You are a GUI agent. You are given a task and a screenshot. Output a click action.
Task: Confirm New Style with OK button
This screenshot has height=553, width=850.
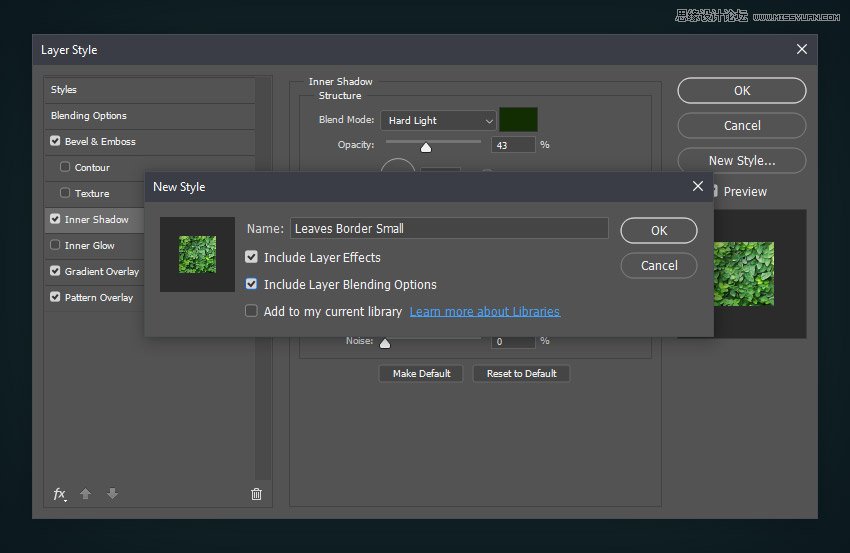click(658, 230)
